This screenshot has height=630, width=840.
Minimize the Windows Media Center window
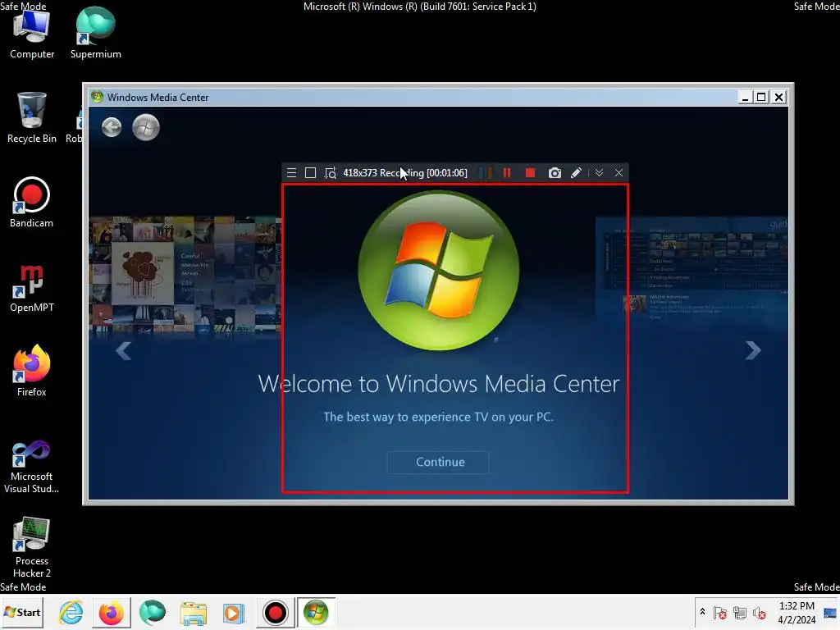click(745, 97)
